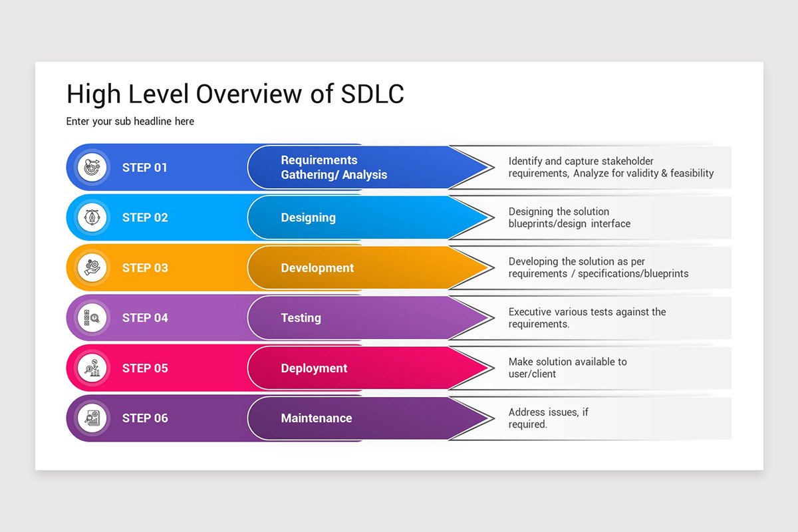Click the chart analysis icon on STEP 05

(x=91, y=368)
